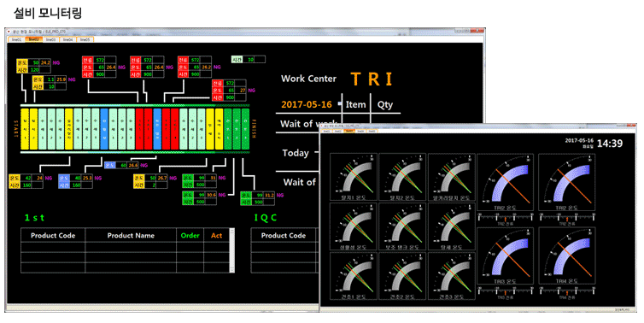Select Product Name header in 1st table

pos(131,236)
